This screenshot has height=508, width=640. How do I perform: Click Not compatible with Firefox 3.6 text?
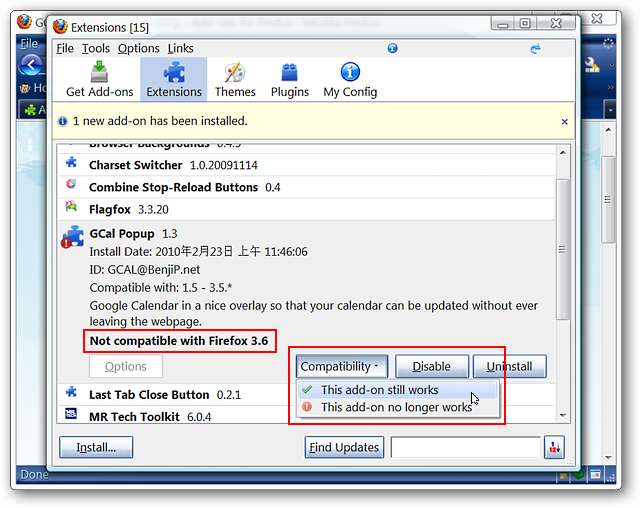(179, 341)
